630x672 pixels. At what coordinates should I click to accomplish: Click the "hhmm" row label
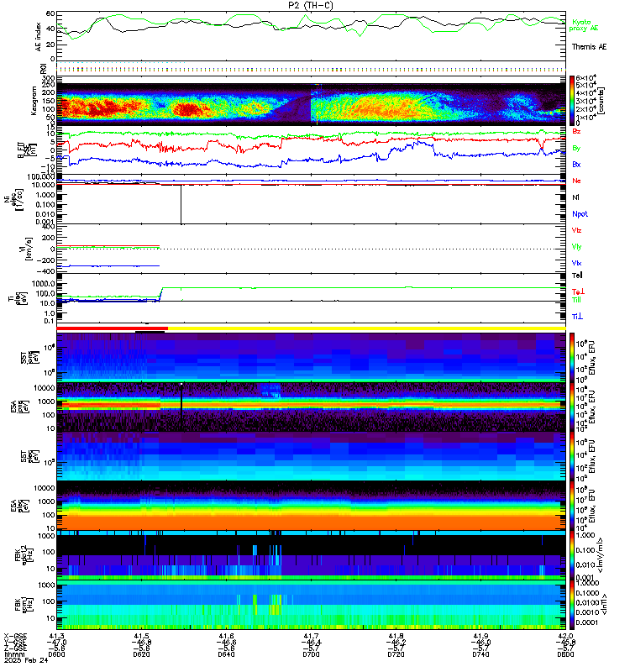point(14,654)
